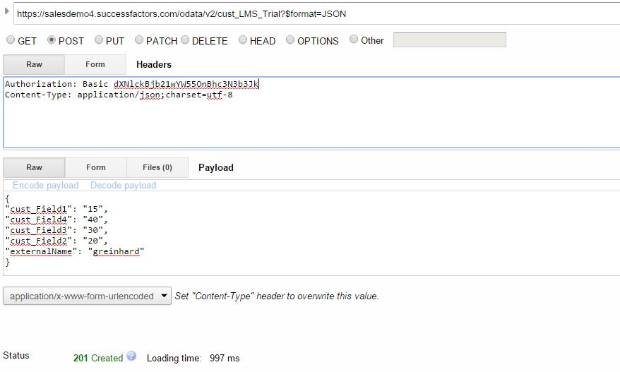Screen dimensions: 620x372
Task: Select the HEAD request method
Action: point(243,40)
